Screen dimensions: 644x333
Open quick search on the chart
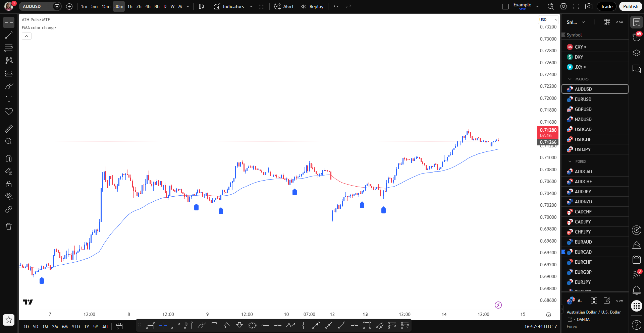click(x=550, y=6)
